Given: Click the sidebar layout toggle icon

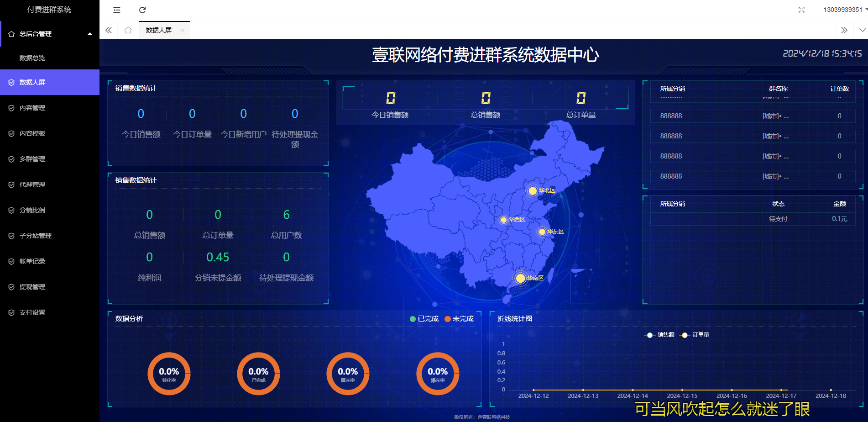Looking at the screenshot, I should pyautogui.click(x=116, y=10).
